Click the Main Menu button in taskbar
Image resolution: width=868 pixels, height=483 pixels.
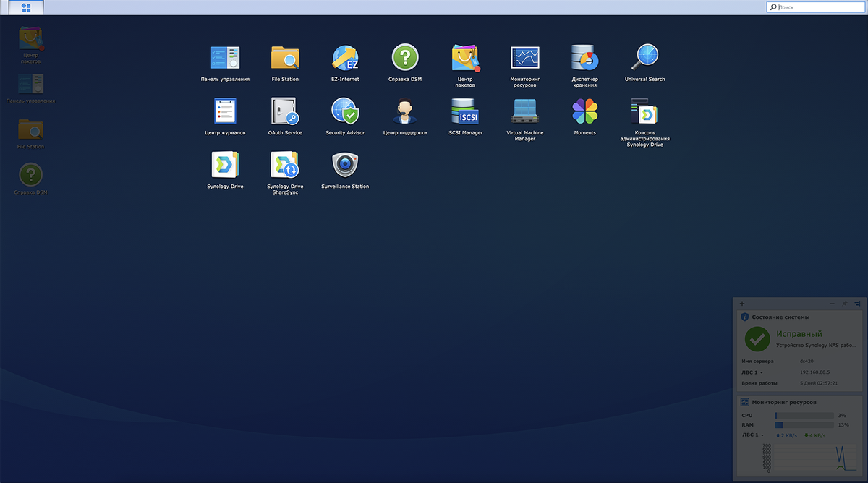pyautogui.click(x=26, y=7)
